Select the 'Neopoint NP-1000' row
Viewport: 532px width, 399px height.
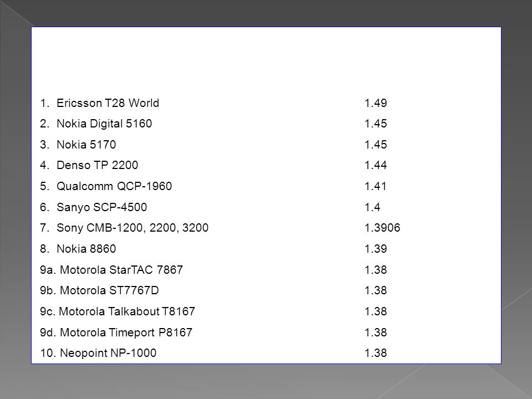[x=108, y=353]
